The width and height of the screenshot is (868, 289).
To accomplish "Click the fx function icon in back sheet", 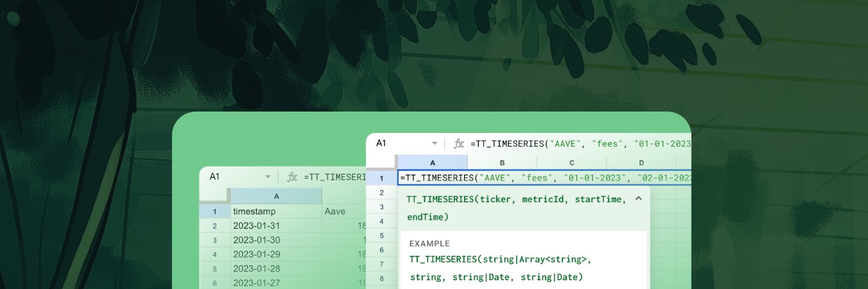I will [293, 177].
